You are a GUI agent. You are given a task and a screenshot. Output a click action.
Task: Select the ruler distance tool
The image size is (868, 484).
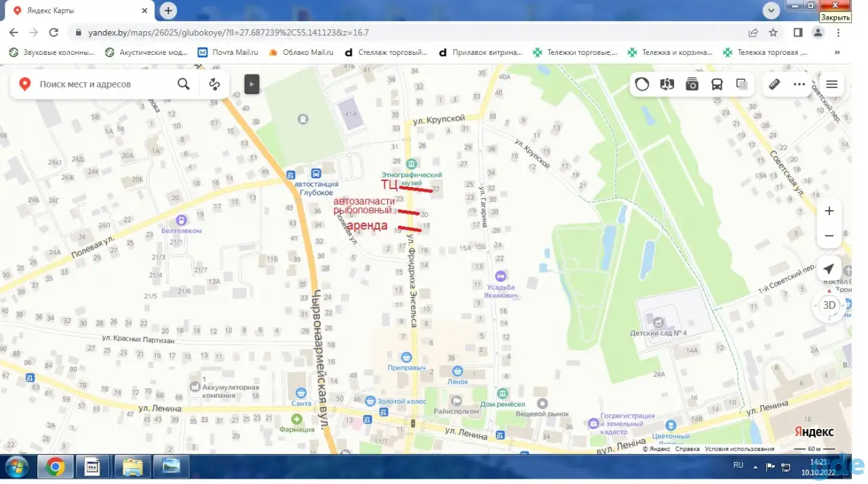pyautogui.click(x=774, y=84)
